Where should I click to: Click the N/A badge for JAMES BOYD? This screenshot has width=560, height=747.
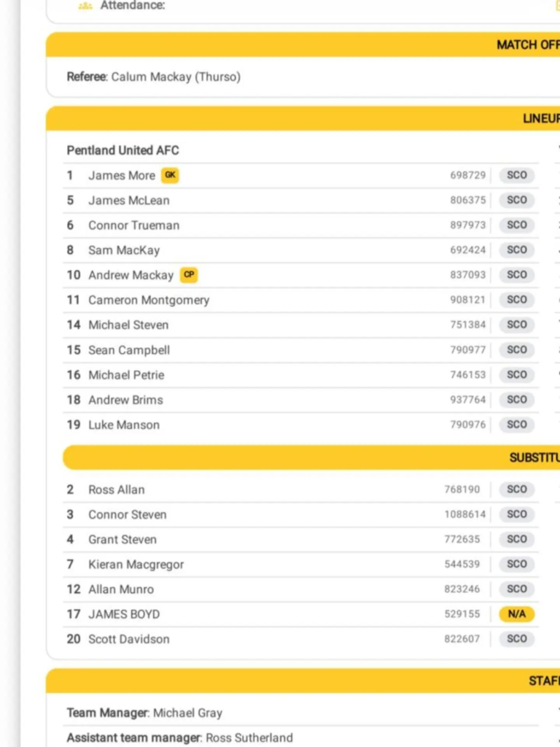click(x=517, y=614)
